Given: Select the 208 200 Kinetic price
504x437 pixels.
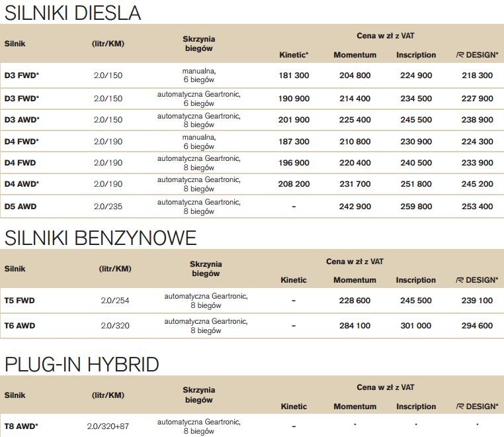Looking at the screenshot, I should [294, 184].
